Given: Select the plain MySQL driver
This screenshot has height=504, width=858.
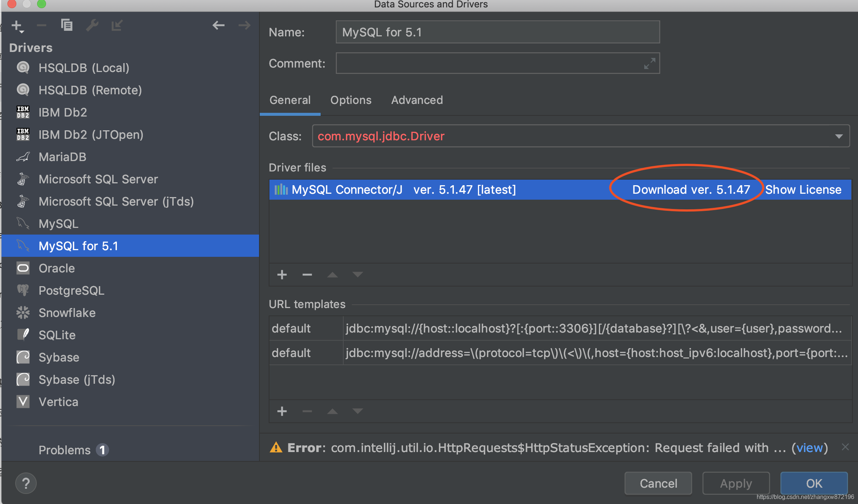Looking at the screenshot, I should [x=130, y=224].
